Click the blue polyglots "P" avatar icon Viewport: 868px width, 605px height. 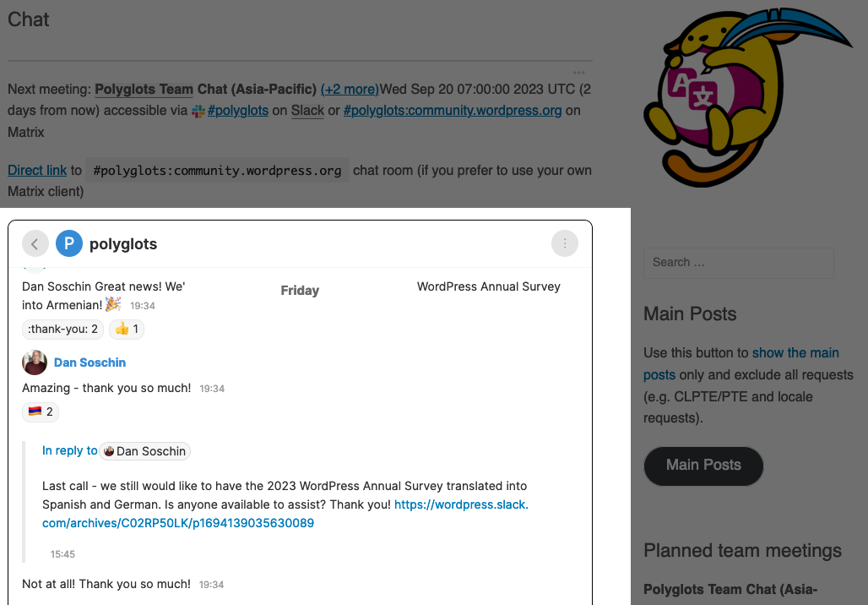69,243
